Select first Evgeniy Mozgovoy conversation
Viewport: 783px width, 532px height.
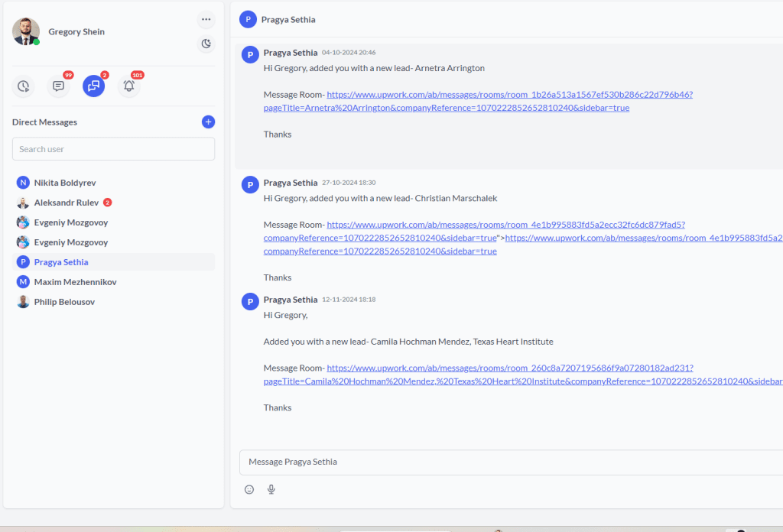(x=70, y=222)
